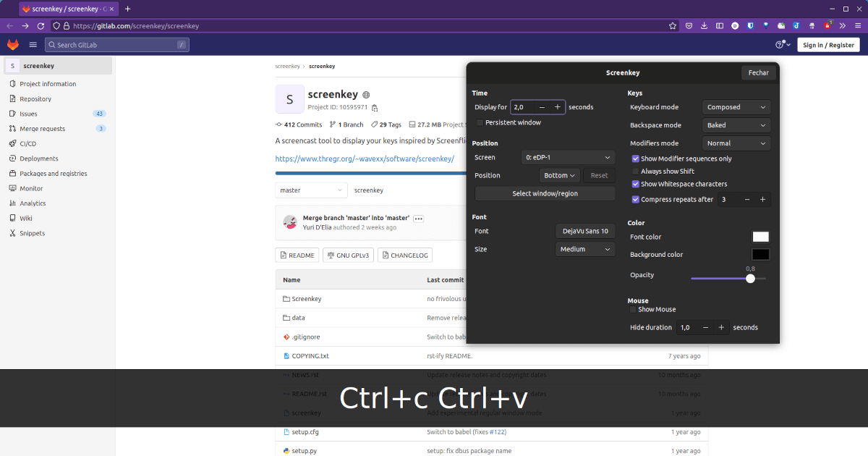Viewport: 868px width, 456px height.
Task: Open the Screenkey folder in file list
Action: [306, 299]
